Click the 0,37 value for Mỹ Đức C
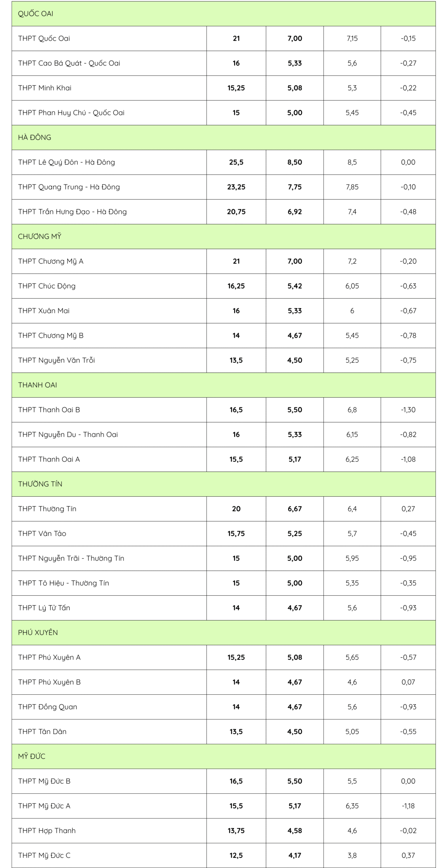This screenshot has height=868, width=448. pos(408,855)
